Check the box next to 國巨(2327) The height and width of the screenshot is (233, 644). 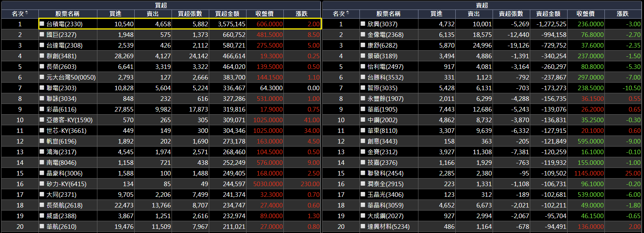(42, 34)
